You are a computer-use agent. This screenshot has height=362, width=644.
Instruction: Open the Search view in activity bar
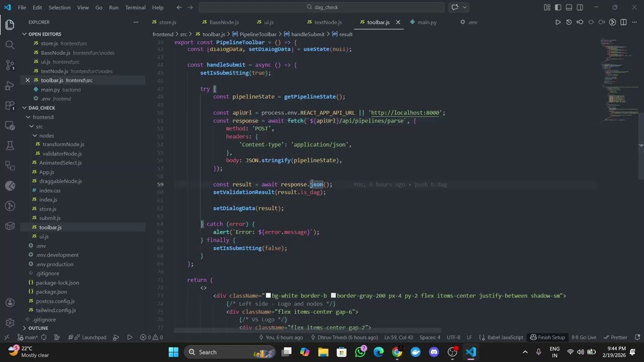click(10, 45)
